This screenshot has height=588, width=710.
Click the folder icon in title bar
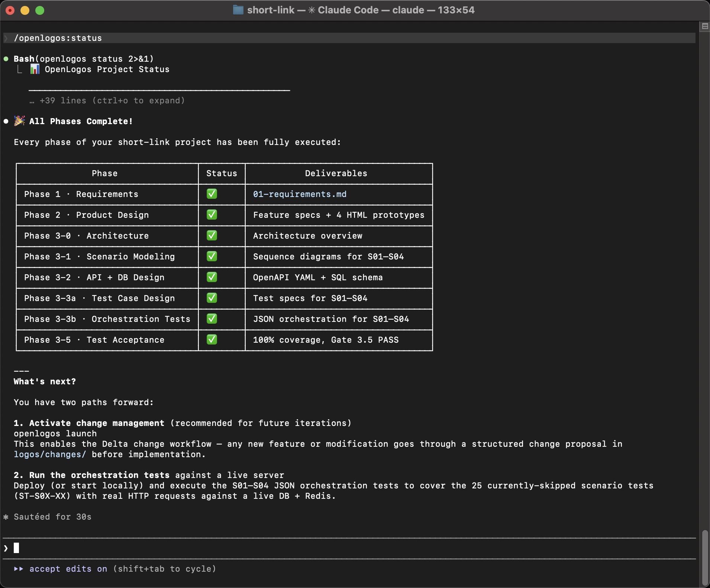(x=238, y=10)
